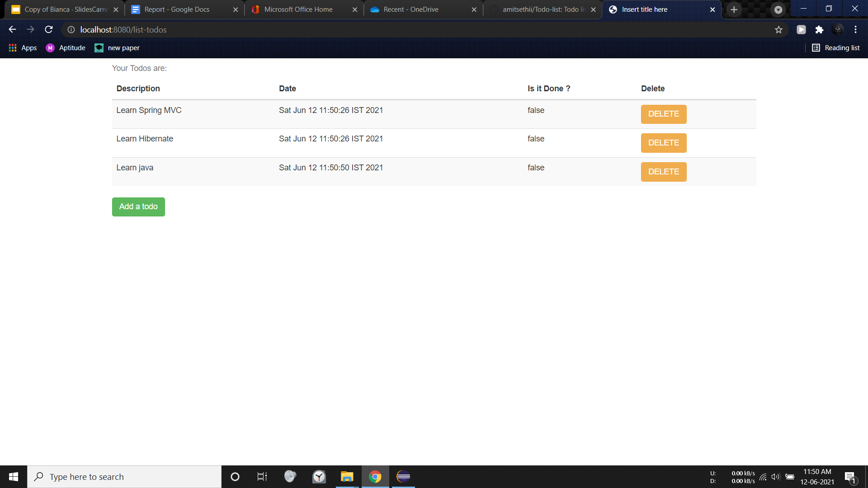Click the Add a todo button
Screen dimensions: 868x488
pyautogui.click(x=138, y=206)
